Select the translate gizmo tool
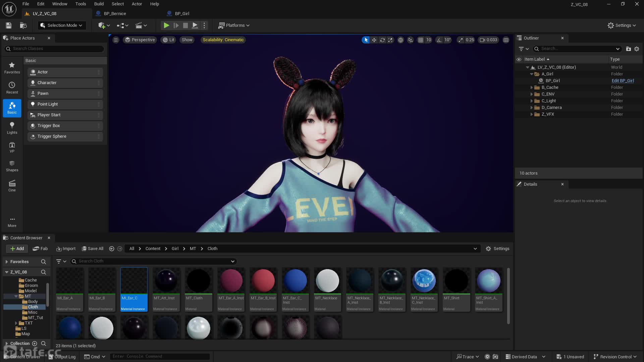This screenshot has width=644, height=362. (x=374, y=40)
